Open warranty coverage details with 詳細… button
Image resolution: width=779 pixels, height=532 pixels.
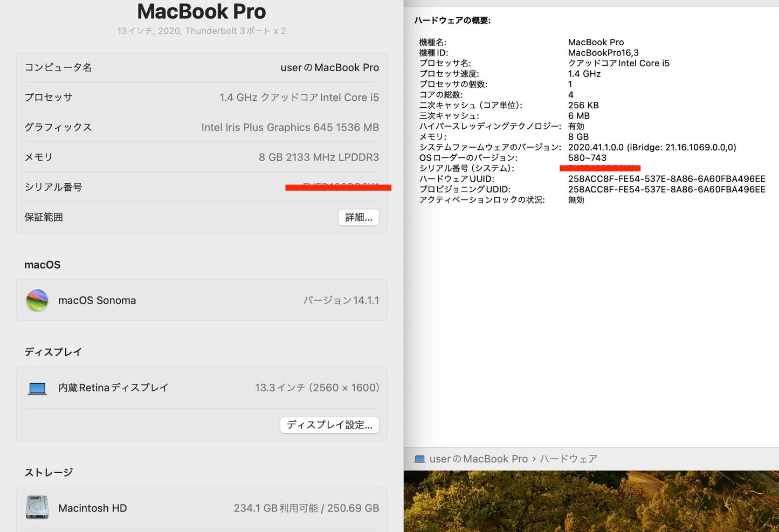[x=359, y=217]
